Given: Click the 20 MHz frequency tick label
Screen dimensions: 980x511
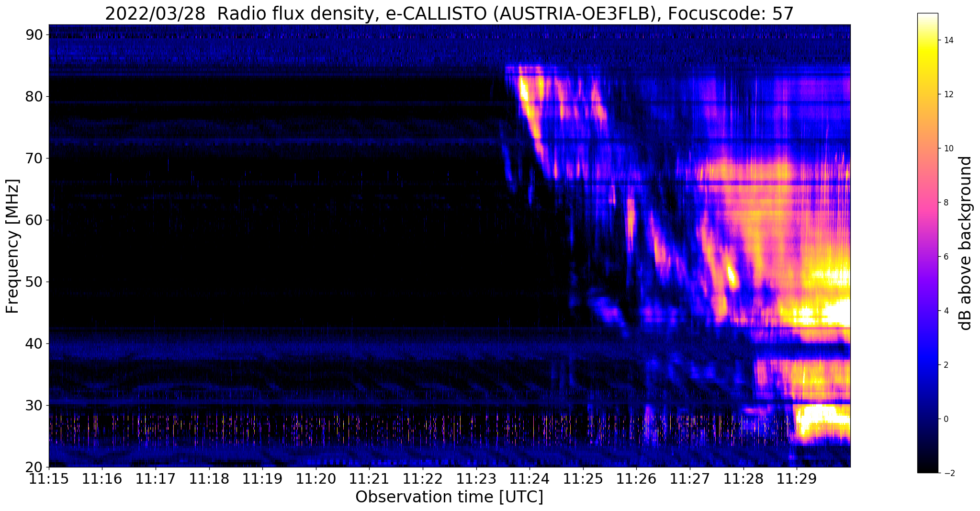Looking at the screenshot, I should (35, 467).
